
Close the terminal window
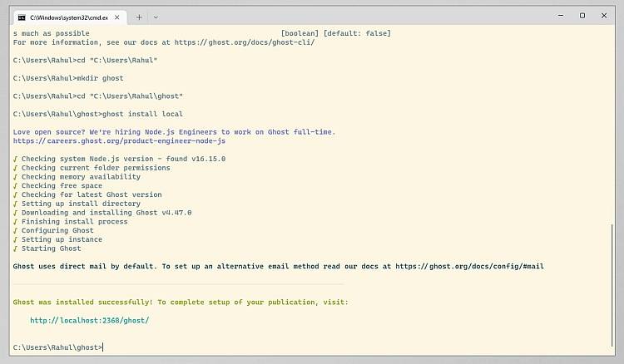coord(604,16)
